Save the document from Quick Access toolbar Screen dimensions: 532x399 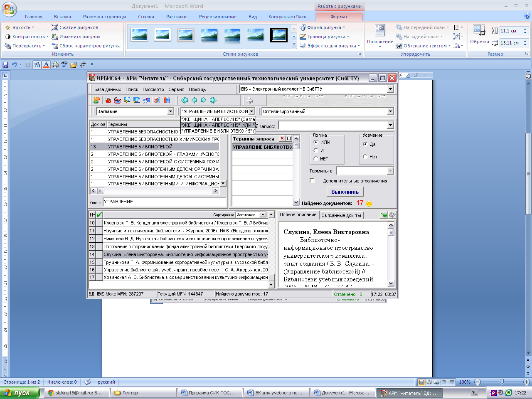[5, 65]
